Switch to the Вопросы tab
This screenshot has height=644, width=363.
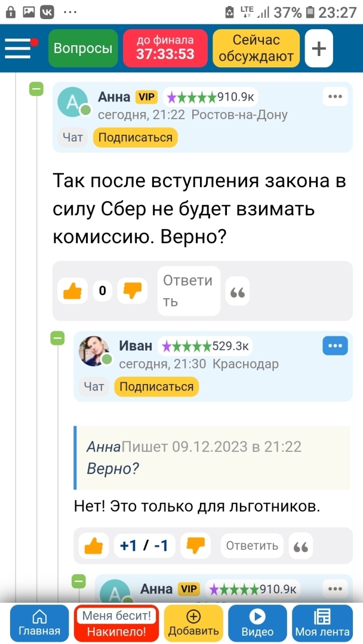[x=83, y=48]
